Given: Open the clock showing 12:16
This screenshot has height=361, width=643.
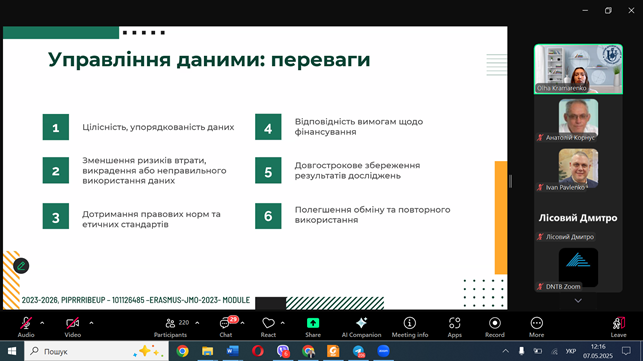Looking at the screenshot, I should coord(598,351).
